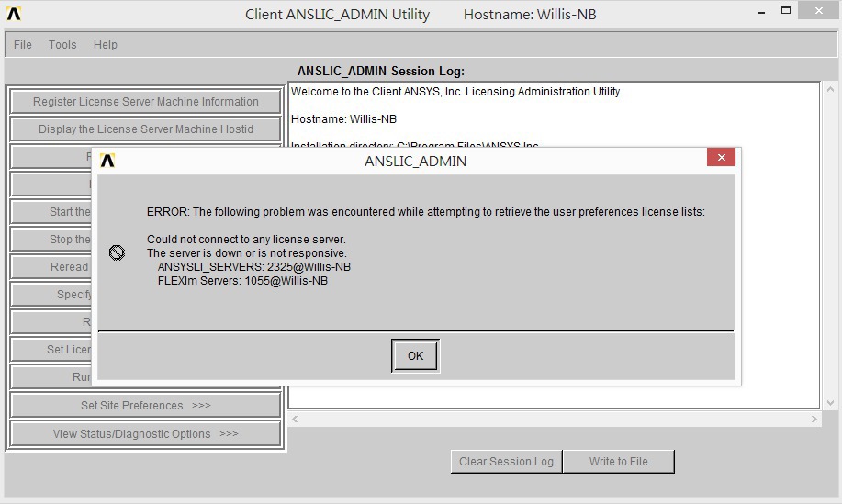842x504 pixels.
Task: Click Write to File button
Action: tap(619, 462)
